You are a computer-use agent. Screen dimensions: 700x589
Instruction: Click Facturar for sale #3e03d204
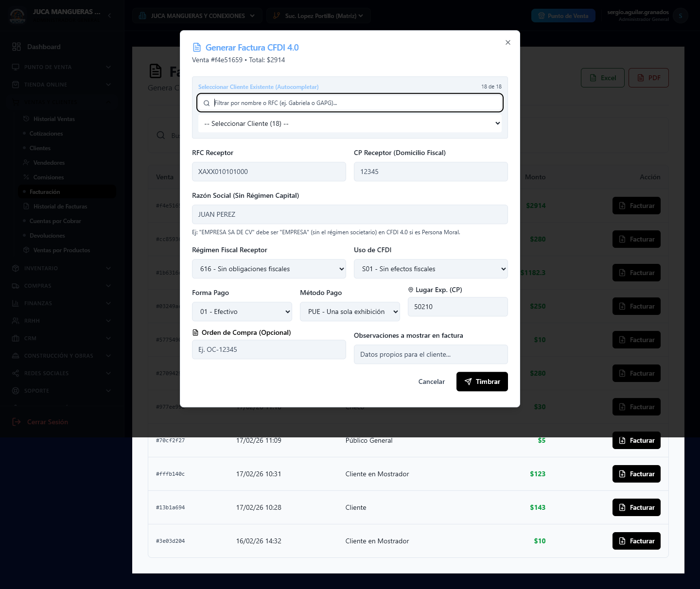(x=636, y=541)
